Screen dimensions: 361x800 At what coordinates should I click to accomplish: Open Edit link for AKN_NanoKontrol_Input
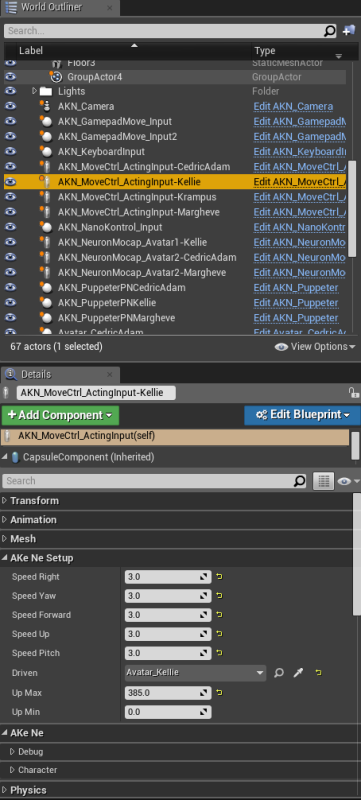click(300, 227)
